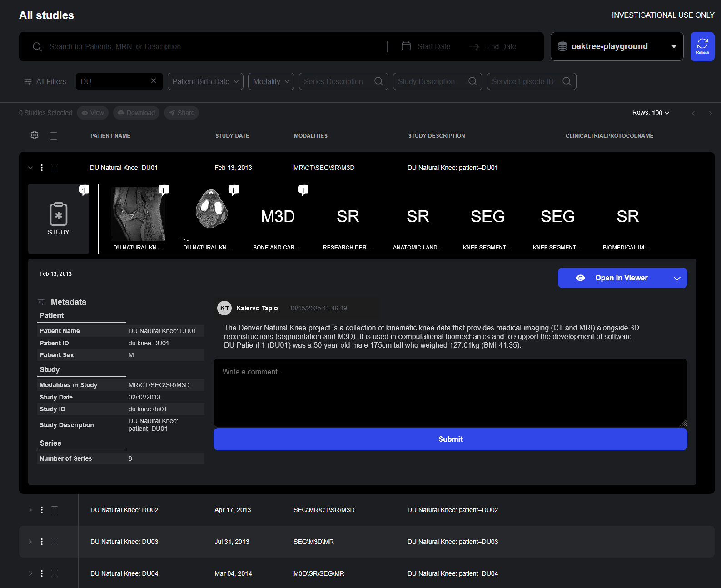Open three-dot menu for DU01 study
This screenshot has width=721, height=588.
[x=42, y=168]
